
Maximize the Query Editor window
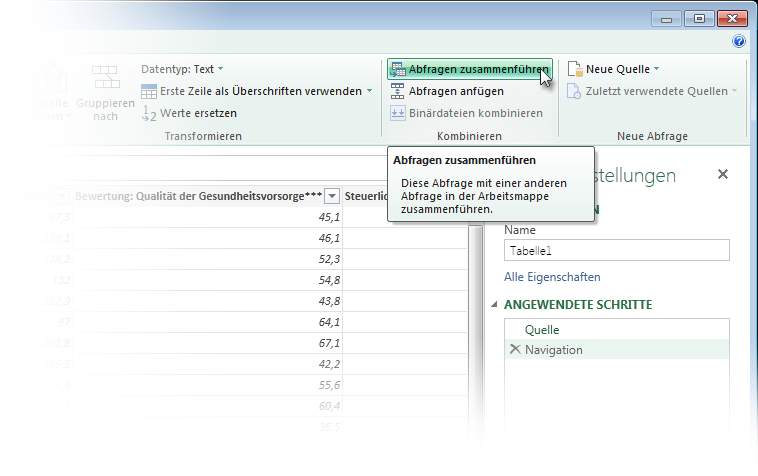pyautogui.click(x=699, y=19)
